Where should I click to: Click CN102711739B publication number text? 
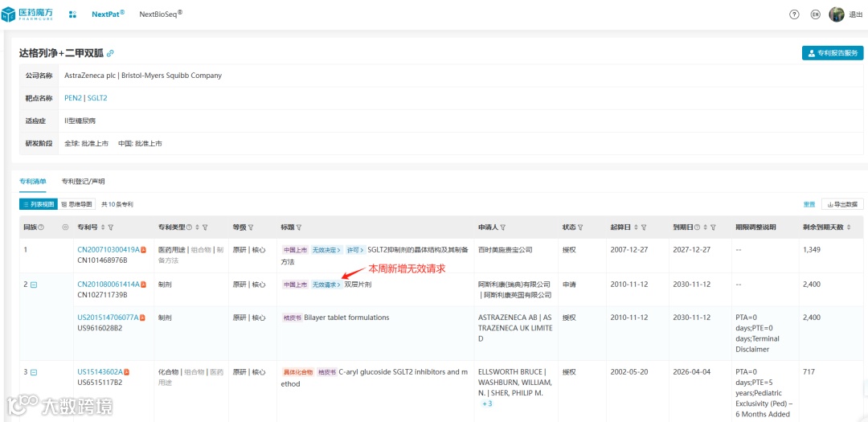point(102,295)
